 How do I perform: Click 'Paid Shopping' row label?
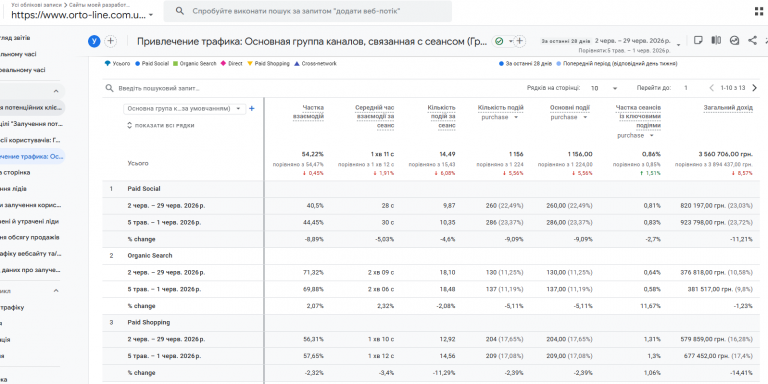point(149,323)
